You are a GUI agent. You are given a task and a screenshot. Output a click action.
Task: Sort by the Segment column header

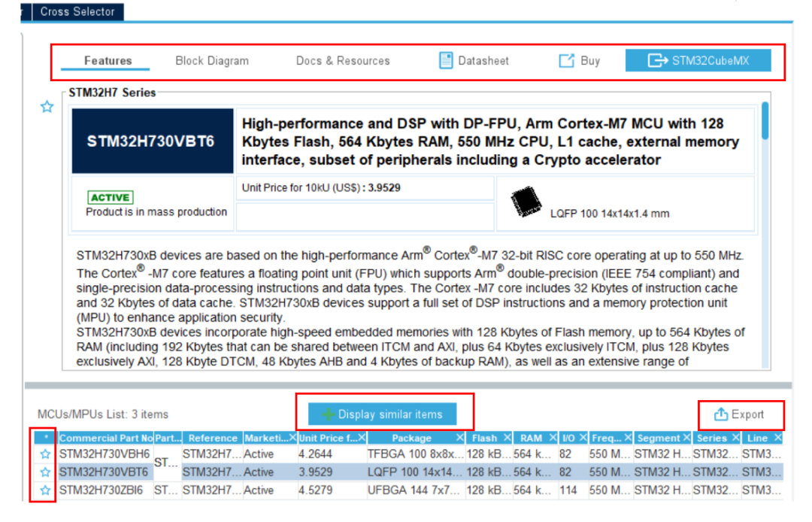[x=658, y=438]
